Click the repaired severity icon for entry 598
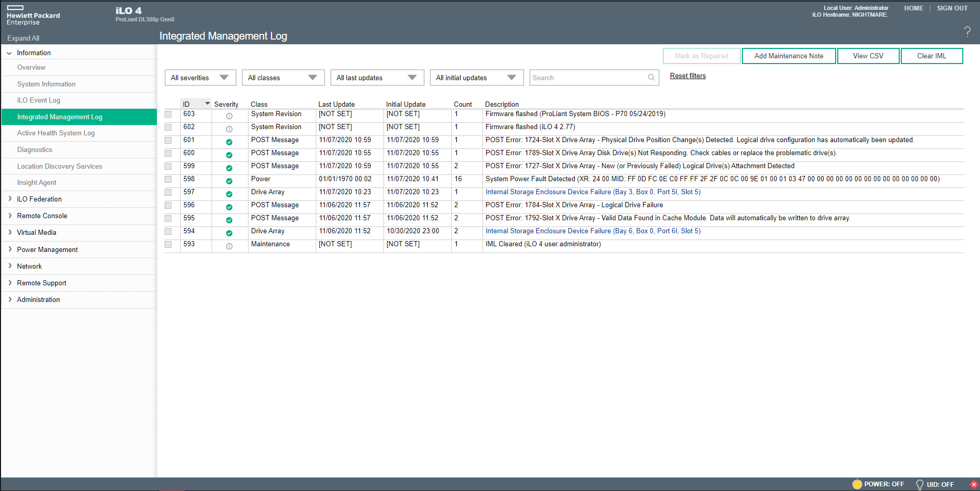Viewport: 980px width, 491px height. pos(229,181)
